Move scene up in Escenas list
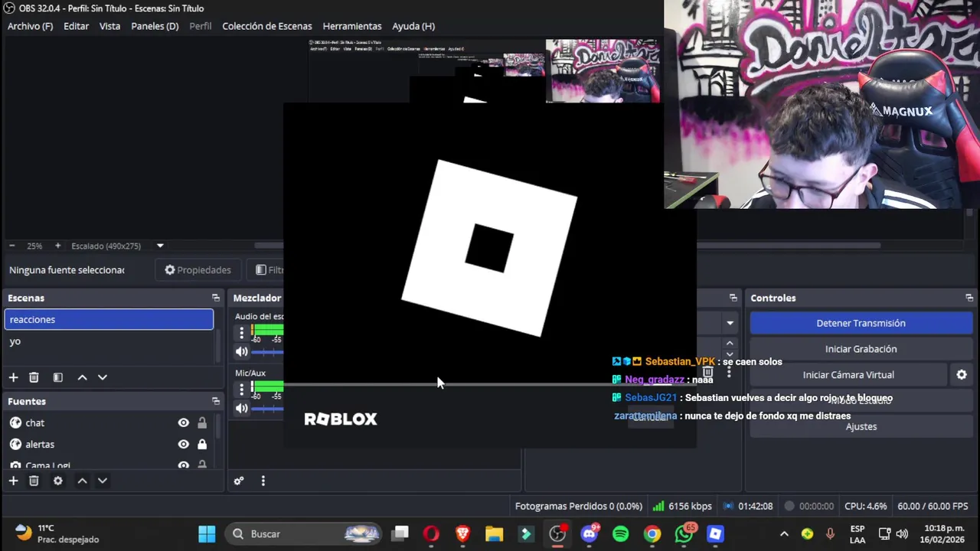 [82, 377]
